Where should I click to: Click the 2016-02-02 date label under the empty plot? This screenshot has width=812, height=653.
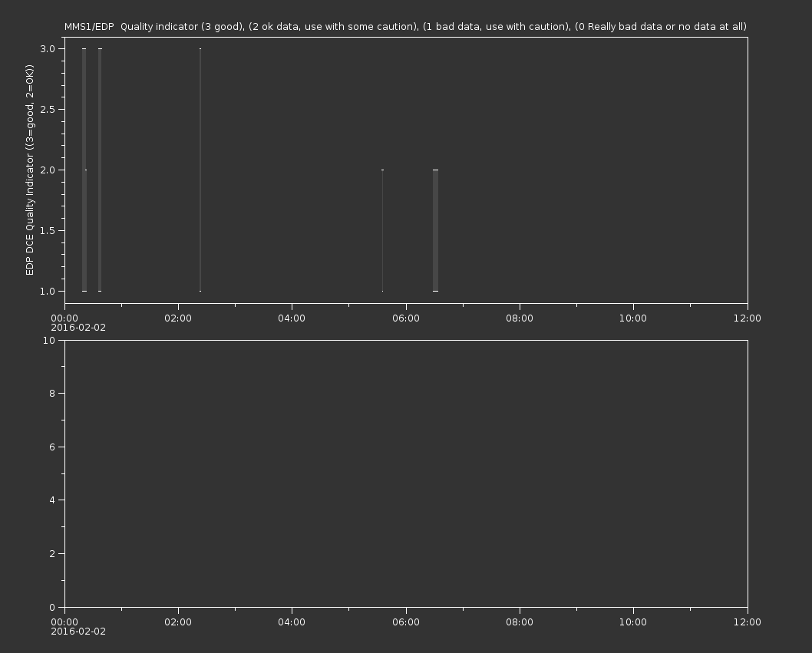coord(78,632)
